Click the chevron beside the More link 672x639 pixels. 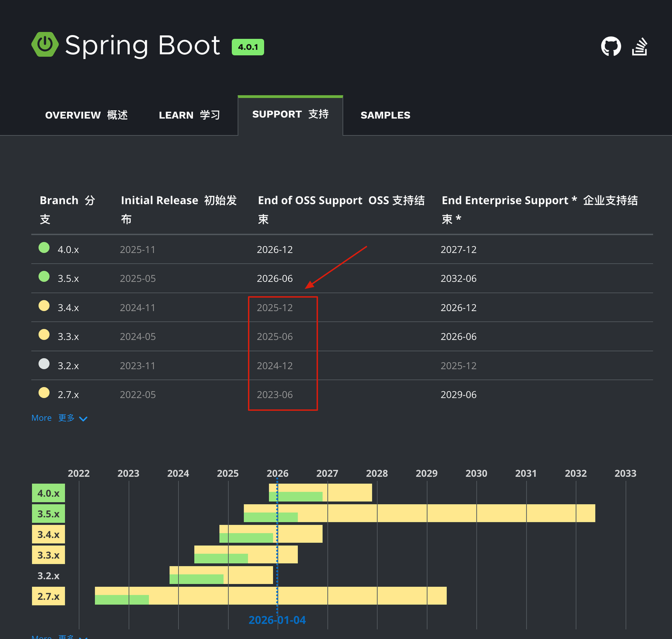click(84, 419)
